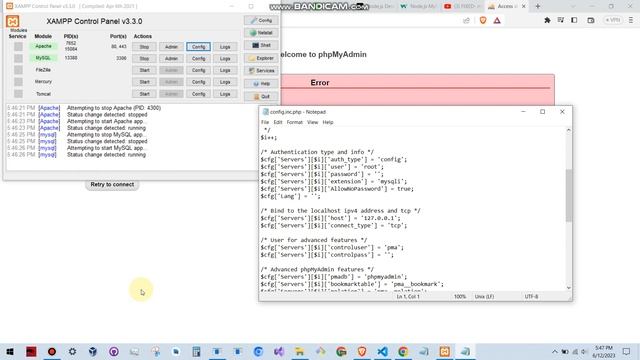Click Notepad scroll up arrow
Viewport: 640px width, 360px height.
pos(569,130)
